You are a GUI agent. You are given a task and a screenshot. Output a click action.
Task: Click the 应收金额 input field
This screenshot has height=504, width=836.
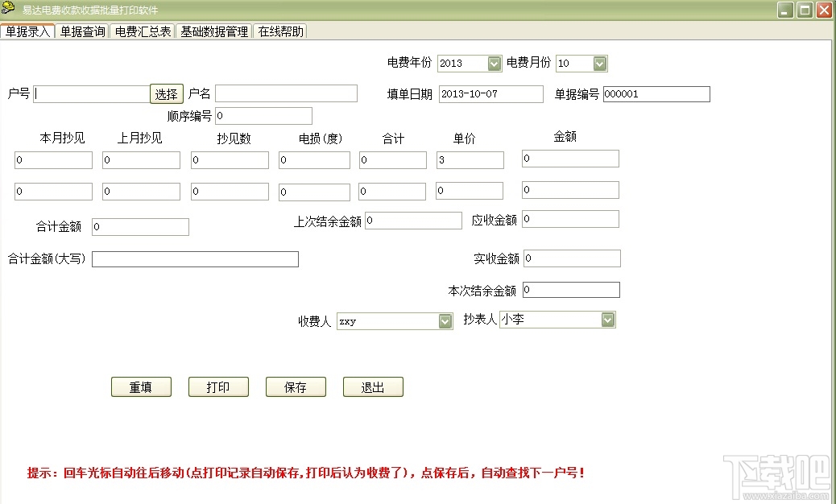click(570, 219)
